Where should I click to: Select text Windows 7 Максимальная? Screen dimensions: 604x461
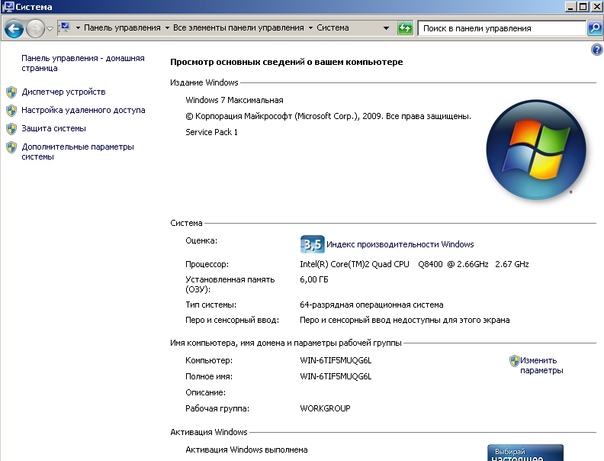point(234,100)
